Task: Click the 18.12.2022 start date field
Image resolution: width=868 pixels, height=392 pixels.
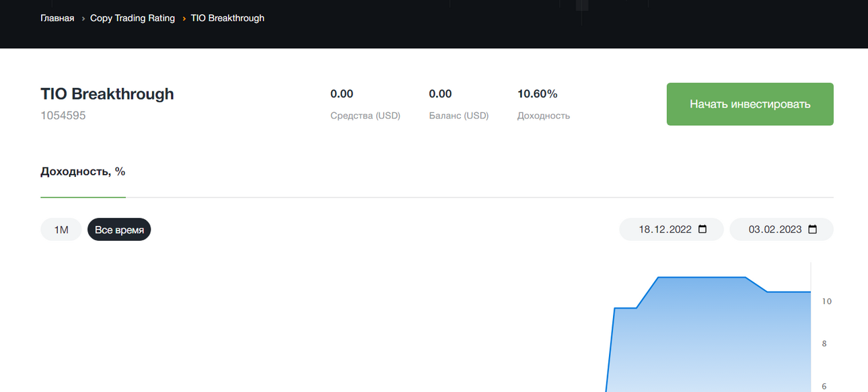Action: coord(672,229)
